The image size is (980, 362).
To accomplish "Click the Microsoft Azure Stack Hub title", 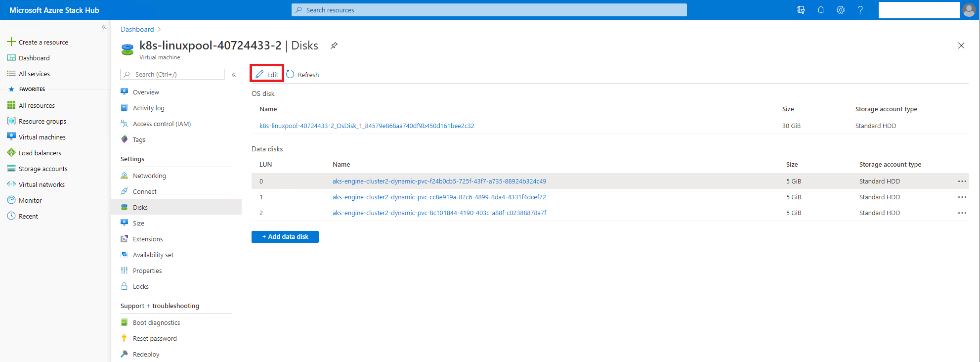I will tap(54, 10).
